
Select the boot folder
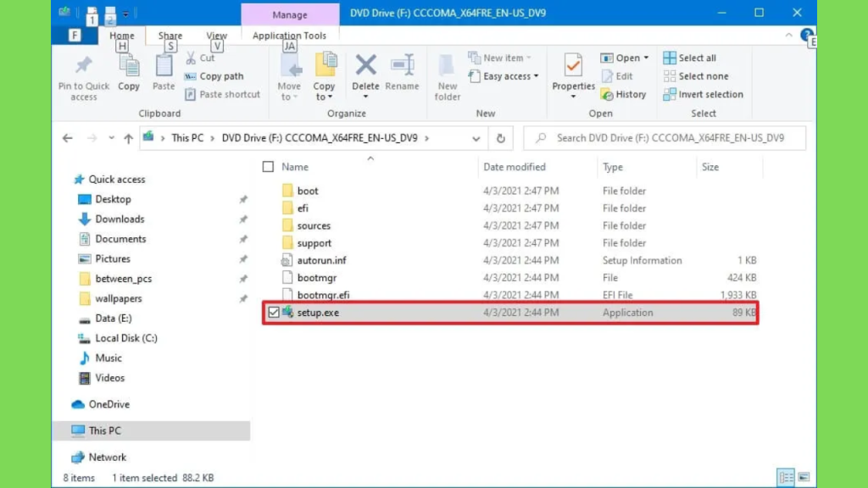[308, 191]
